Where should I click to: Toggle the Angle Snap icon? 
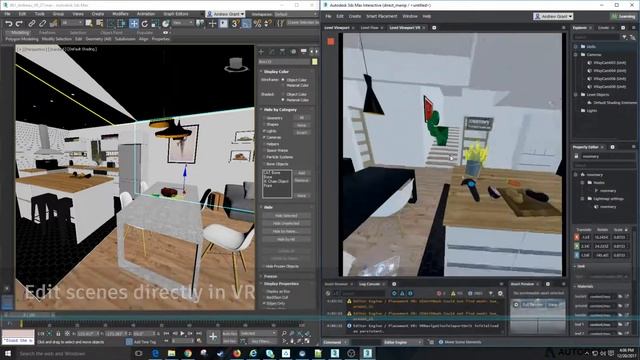pyautogui.click(x=246, y=24)
